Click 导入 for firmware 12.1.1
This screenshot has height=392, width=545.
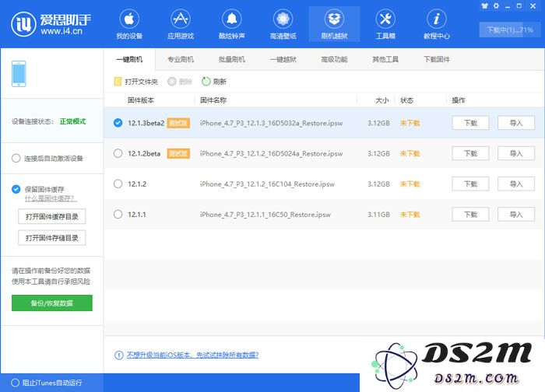click(516, 214)
